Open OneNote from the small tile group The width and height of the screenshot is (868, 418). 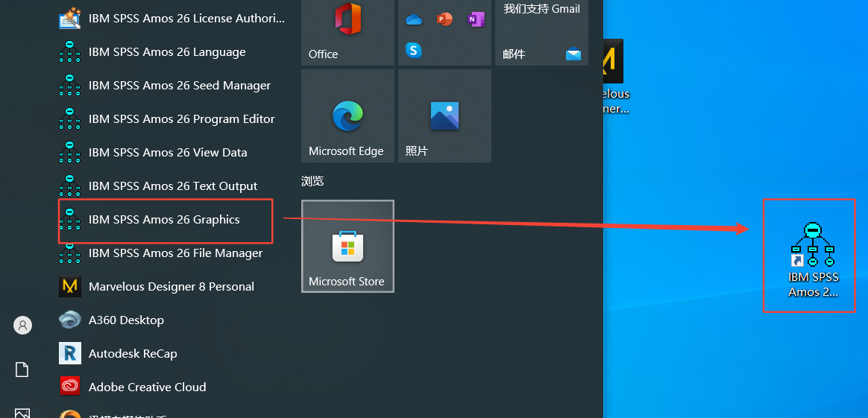(476, 20)
